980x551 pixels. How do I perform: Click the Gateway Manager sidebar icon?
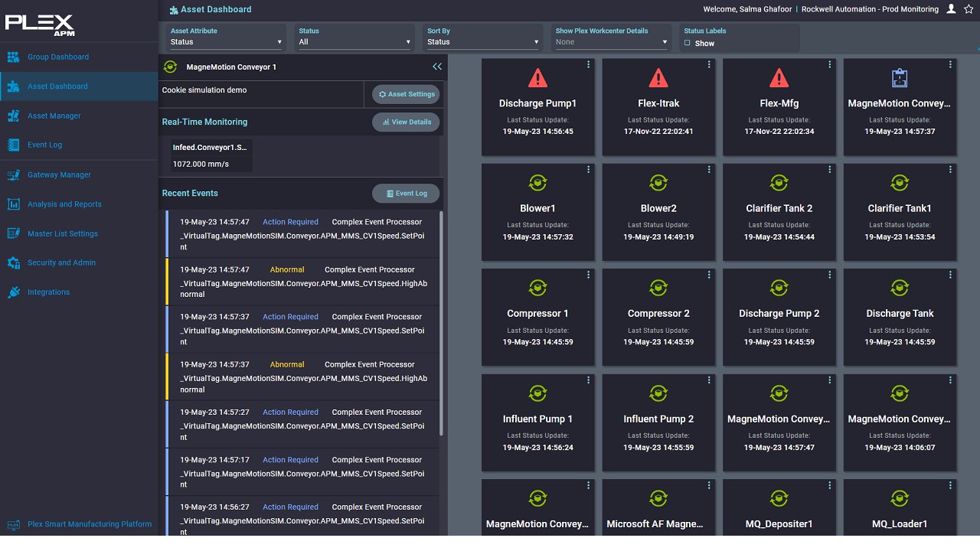[13, 174]
